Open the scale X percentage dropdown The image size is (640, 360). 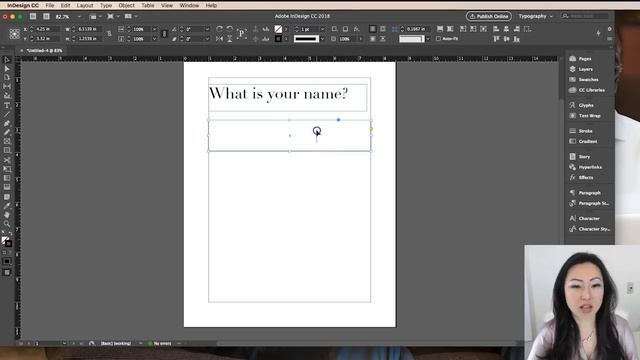(x=154, y=29)
